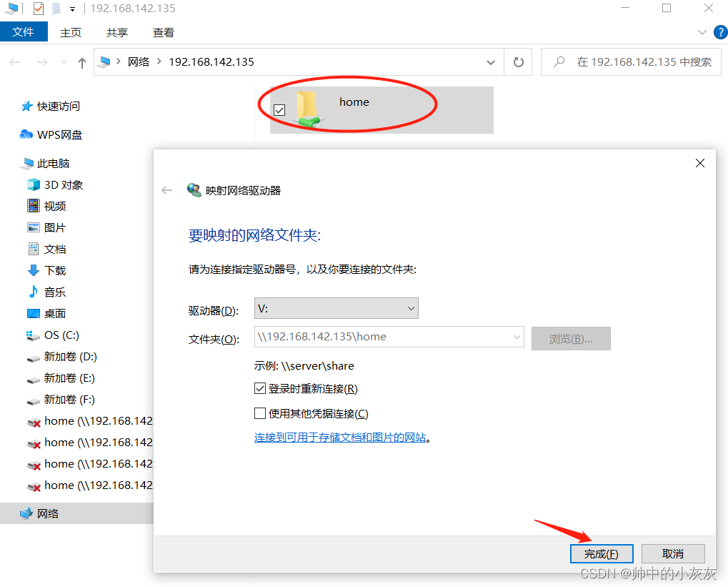The height and width of the screenshot is (587, 728).
Task: Open the 下载 (Downloads) folder icon
Action: [x=31, y=270]
